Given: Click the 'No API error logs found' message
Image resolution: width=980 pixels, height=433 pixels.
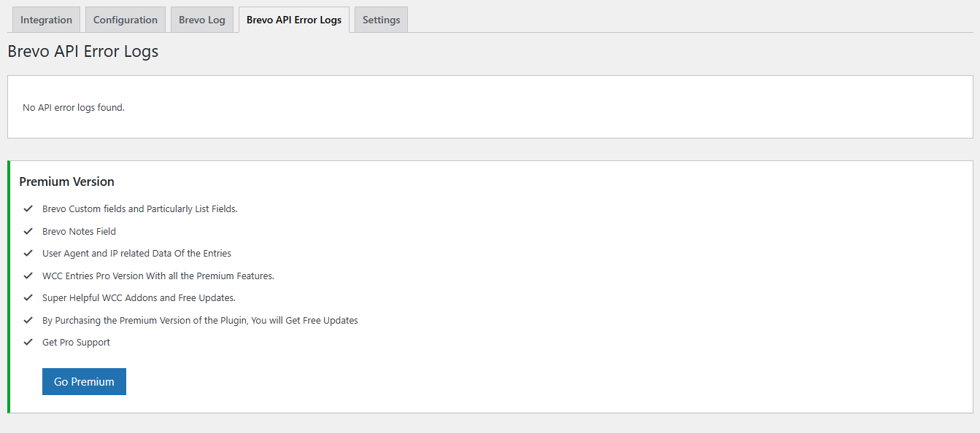Looking at the screenshot, I should (x=74, y=107).
